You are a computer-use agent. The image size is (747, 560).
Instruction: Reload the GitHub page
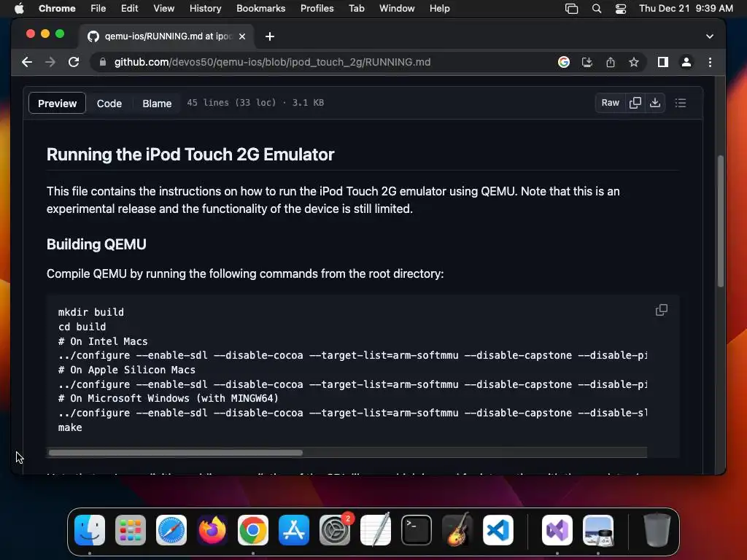tap(74, 63)
